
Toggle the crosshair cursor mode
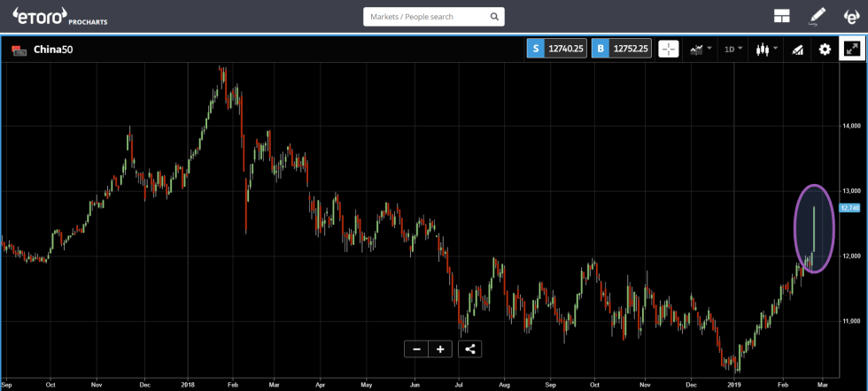coord(669,50)
